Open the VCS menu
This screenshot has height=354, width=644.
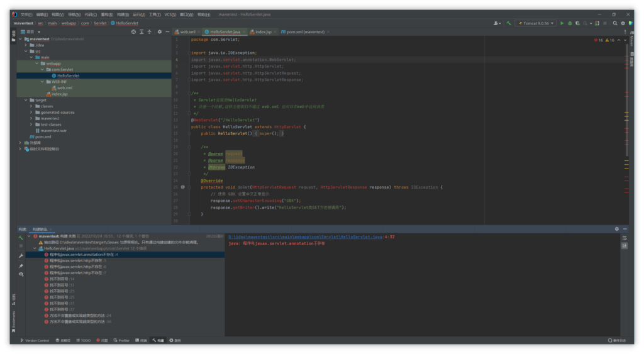click(170, 15)
